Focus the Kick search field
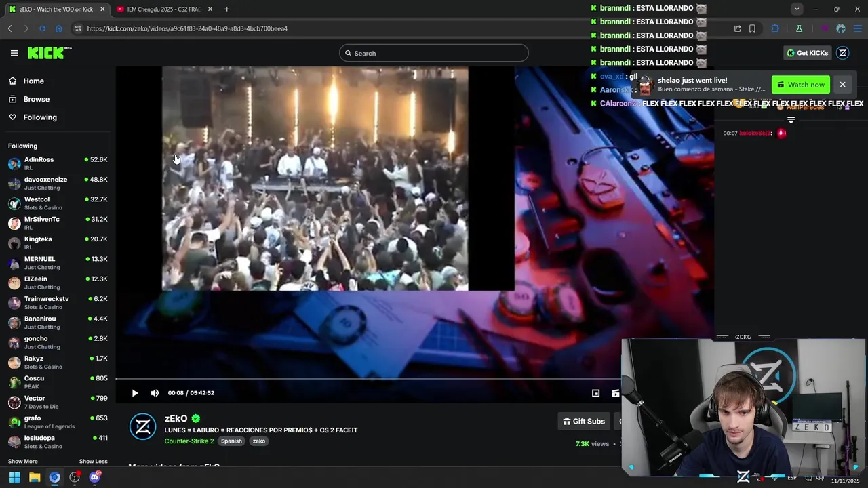The height and width of the screenshot is (488, 868). pyautogui.click(x=434, y=53)
